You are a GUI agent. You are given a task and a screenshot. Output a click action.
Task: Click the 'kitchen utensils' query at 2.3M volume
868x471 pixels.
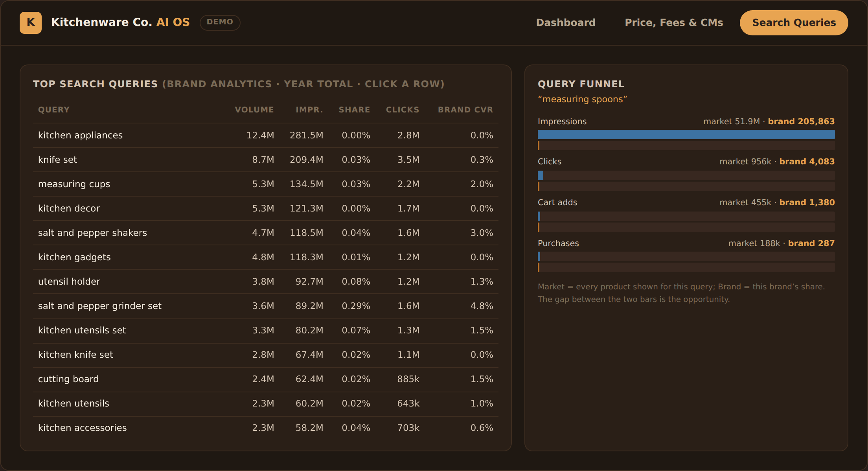(x=266, y=403)
